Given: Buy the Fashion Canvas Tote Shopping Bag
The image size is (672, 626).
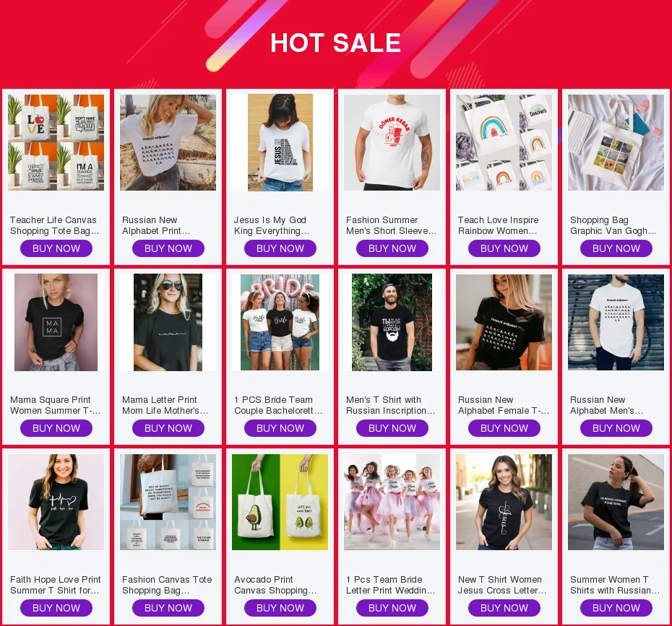Looking at the screenshot, I should (x=168, y=608).
